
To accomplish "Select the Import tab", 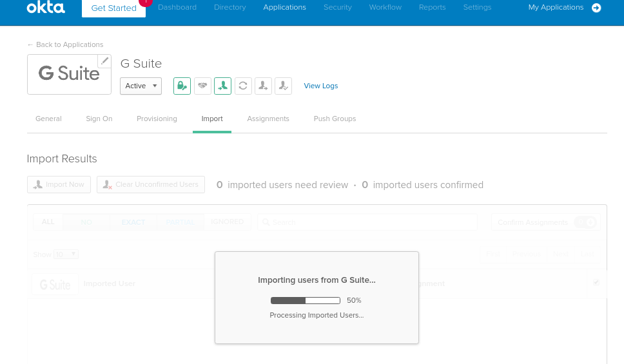I will [212, 119].
